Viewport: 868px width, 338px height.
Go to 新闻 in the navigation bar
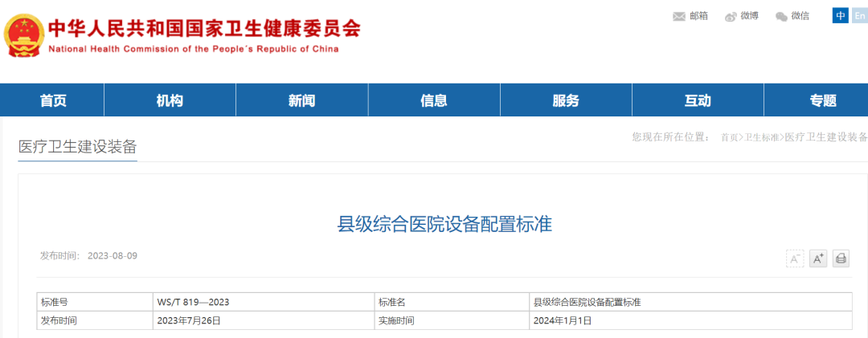click(x=301, y=100)
